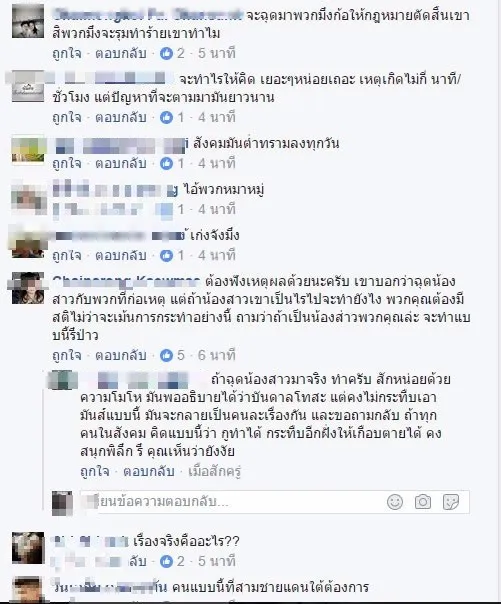
Task: Click 'ตอบกลับ' under the nested reply
Action: click(x=149, y=471)
